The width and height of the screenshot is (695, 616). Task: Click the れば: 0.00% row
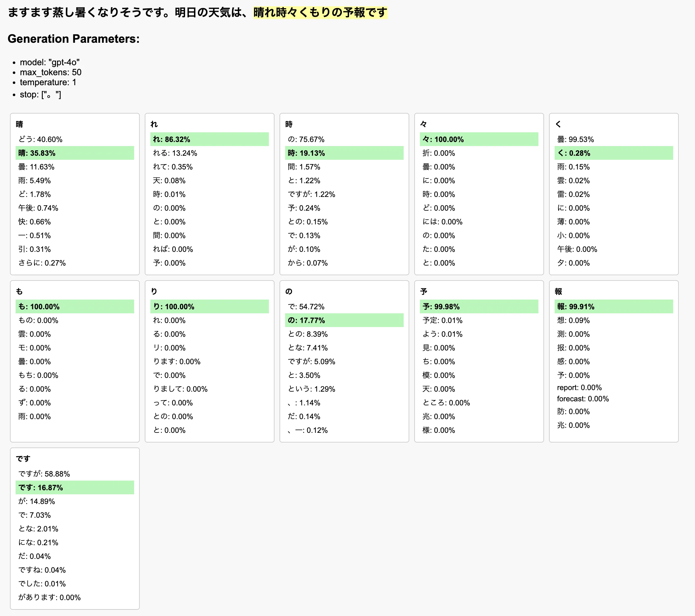pyautogui.click(x=209, y=249)
